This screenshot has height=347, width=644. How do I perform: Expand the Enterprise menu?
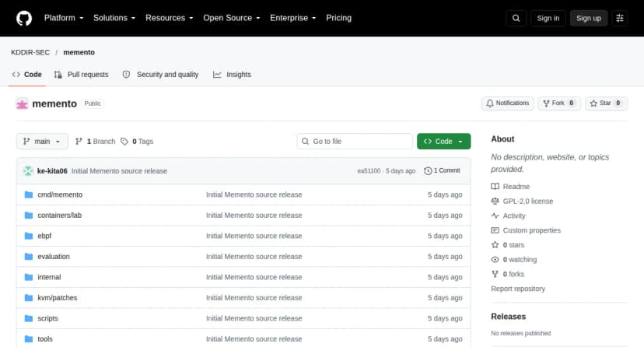click(x=293, y=18)
